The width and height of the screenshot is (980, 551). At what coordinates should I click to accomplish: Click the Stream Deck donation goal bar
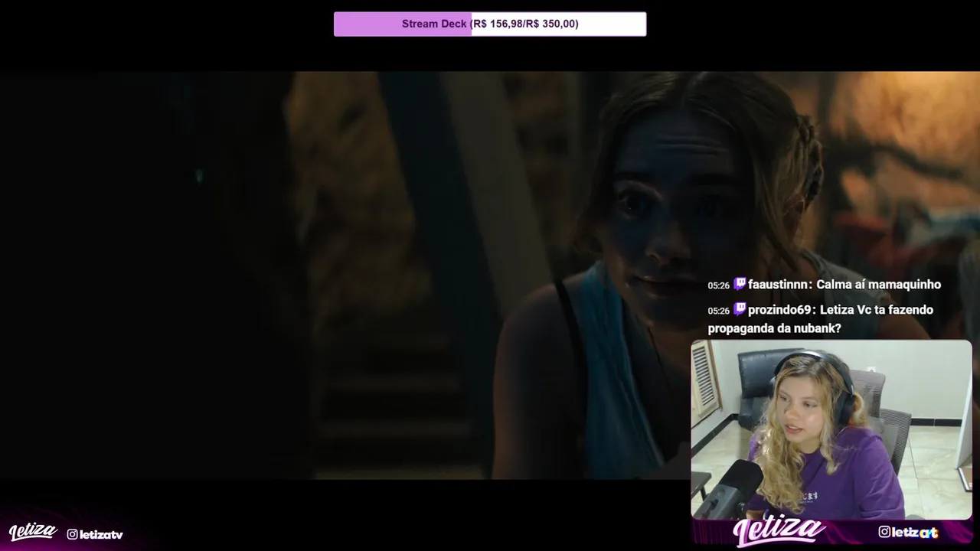click(x=490, y=24)
